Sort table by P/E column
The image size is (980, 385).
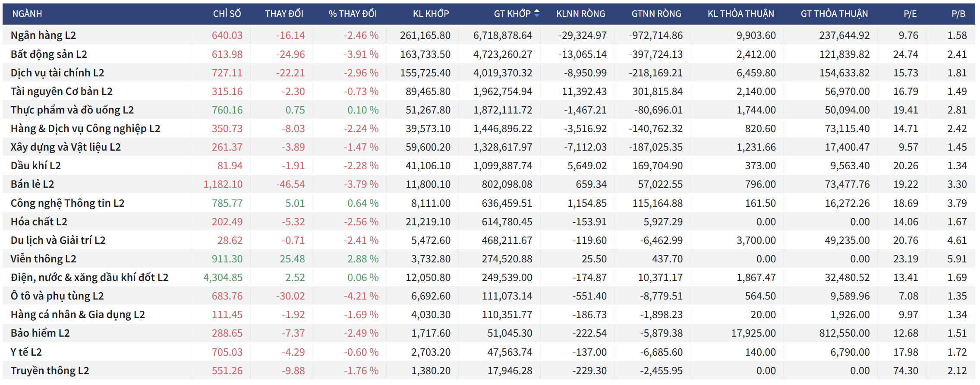(x=910, y=14)
